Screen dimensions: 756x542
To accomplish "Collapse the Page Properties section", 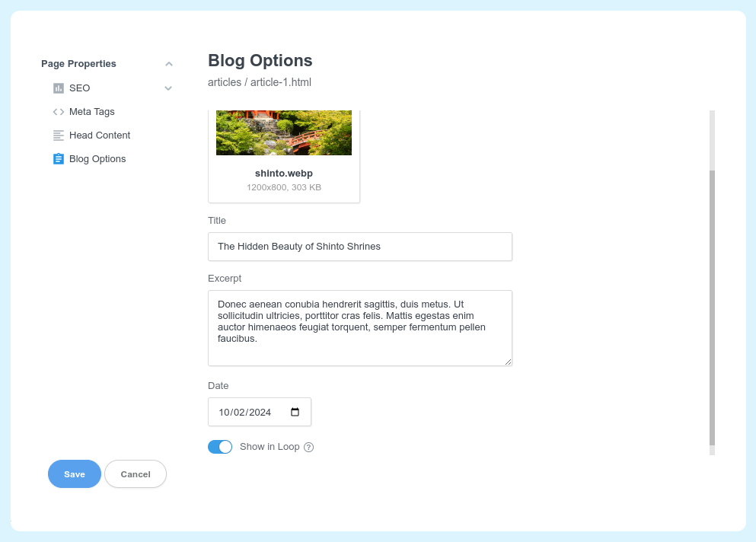I will [x=168, y=63].
